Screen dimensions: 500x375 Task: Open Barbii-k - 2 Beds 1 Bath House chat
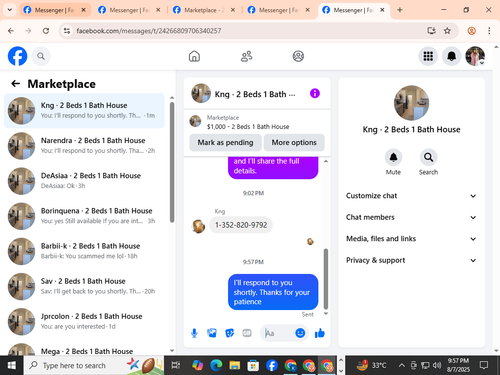[84, 251]
